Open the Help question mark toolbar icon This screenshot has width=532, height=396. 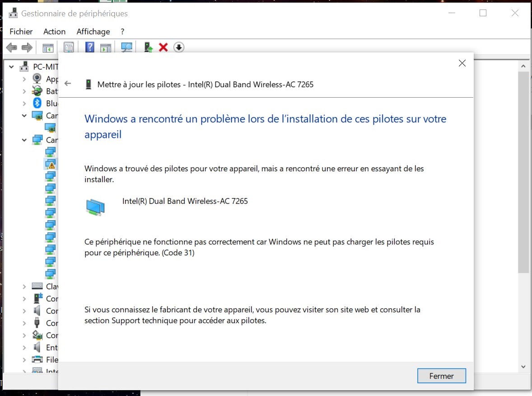click(89, 47)
